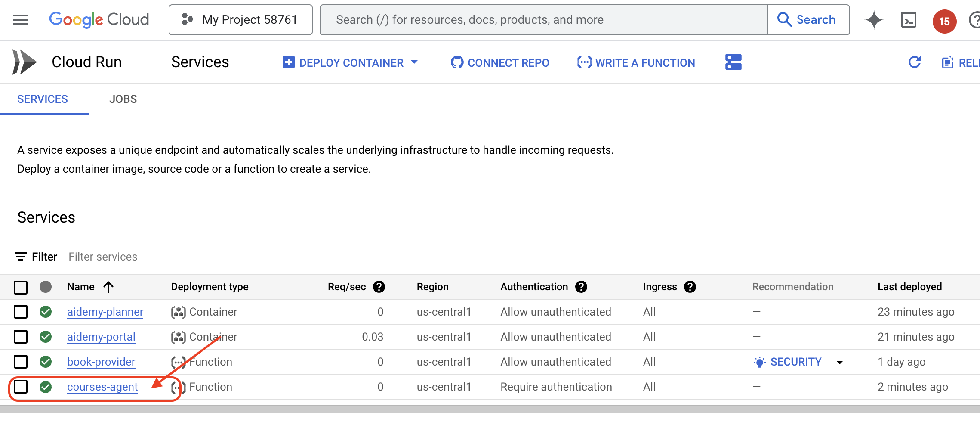
Task: Toggle the select-all checkbox in table header
Action: click(21, 287)
